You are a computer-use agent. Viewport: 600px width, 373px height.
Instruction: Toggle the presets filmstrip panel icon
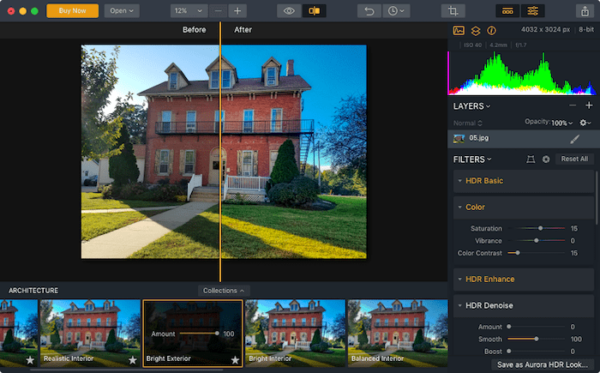pyautogui.click(x=508, y=11)
